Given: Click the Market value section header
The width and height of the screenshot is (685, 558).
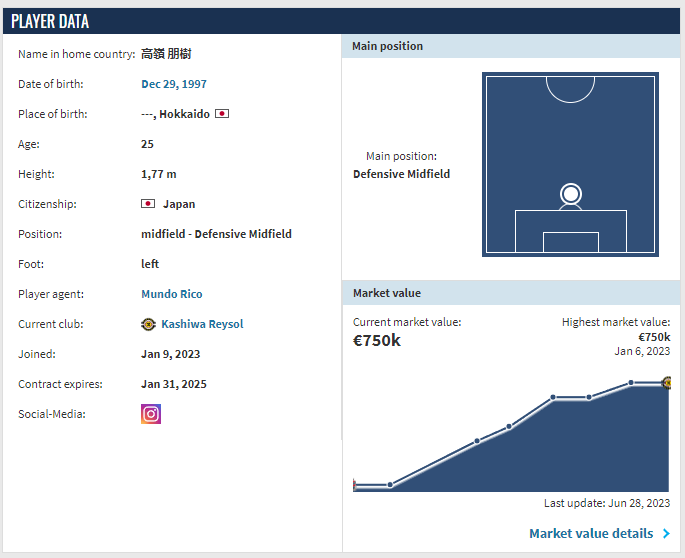Looking at the screenshot, I should coord(387,293).
